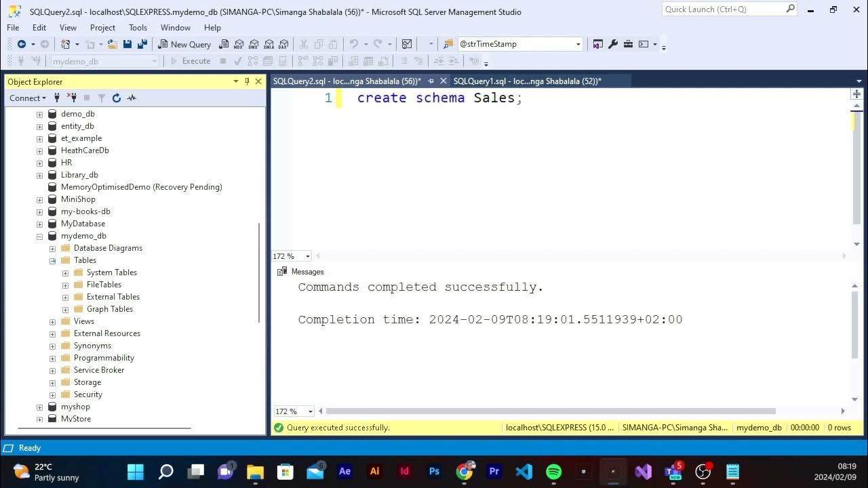The width and height of the screenshot is (868, 488).
Task: Open Spotify from the taskbar
Action: tap(554, 471)
